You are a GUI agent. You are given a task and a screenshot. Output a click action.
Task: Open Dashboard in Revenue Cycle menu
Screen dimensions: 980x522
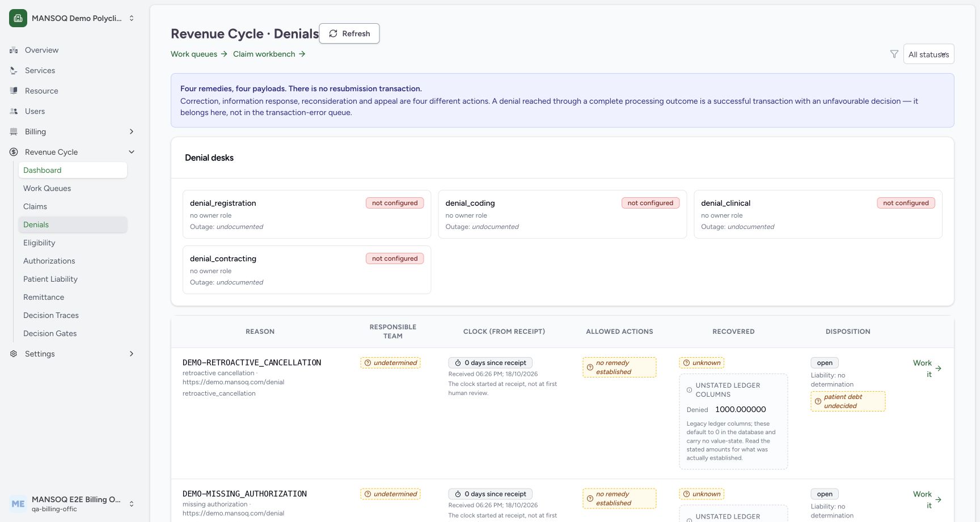(73, 170)
